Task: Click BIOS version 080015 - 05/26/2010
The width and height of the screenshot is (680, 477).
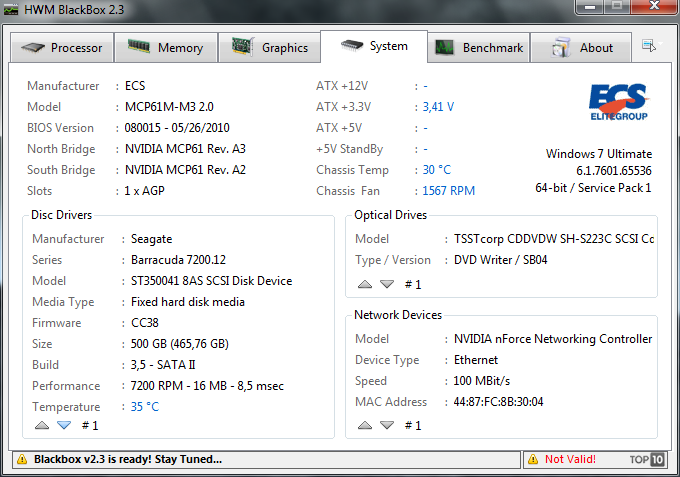Action: 177,128
